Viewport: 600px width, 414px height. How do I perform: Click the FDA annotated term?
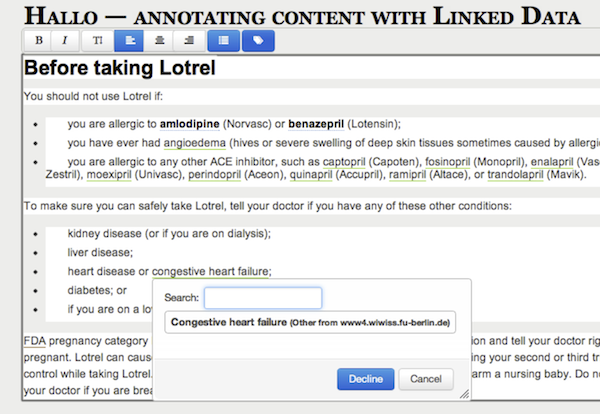pyautogui.click(x=33, y=339)
